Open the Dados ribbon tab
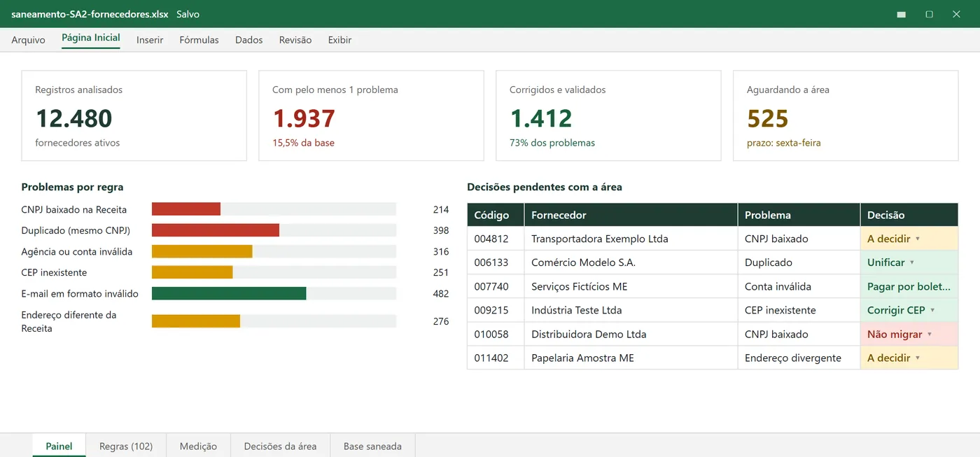Viewport: 980px width, 457px height. click(248, 40)
